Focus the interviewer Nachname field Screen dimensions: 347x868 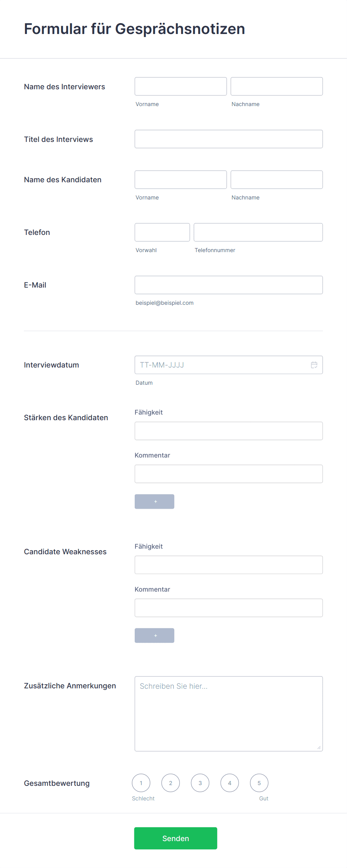(276, 86)
